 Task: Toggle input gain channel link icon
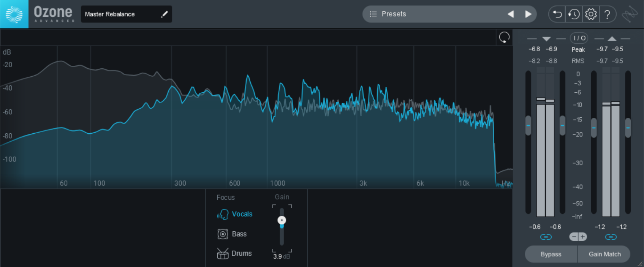tap(546, 237)
